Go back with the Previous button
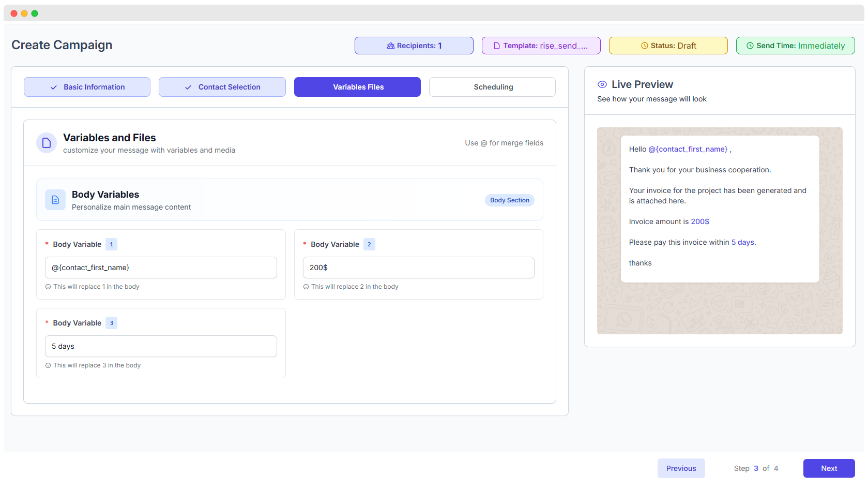This screenshot has height=488, width=868. [681, 468]
